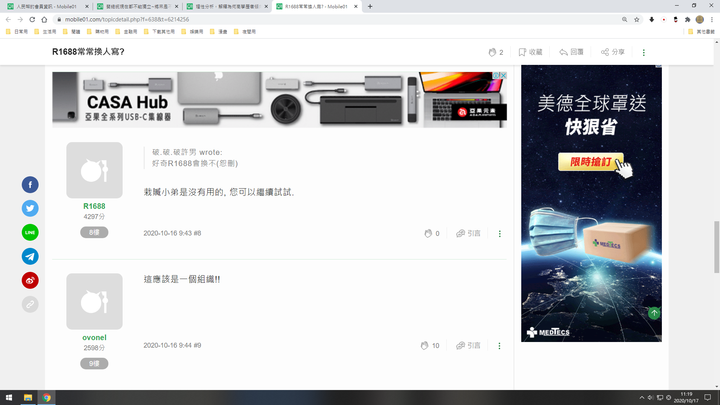The width and height of the screenshot is (720, 405).
Task: Share the thread on Twitter
Action: 30,208
